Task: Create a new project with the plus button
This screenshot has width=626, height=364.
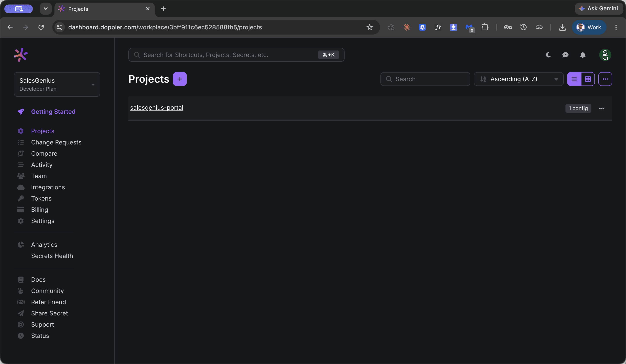Action: (x=180, y=79)
